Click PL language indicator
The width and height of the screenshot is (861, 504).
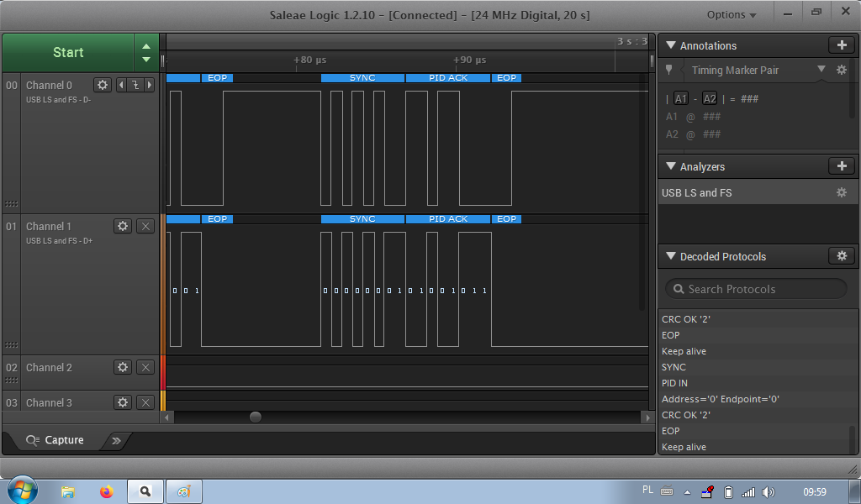[x=647, y=490]
